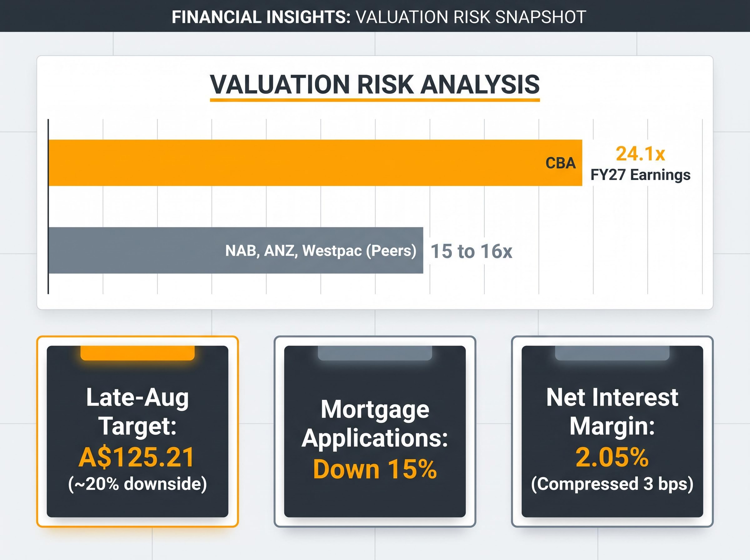This screenshot has height=560, width=750.
Task: Click the orange tab on Late-Aug card
Action: coord(137,353)
